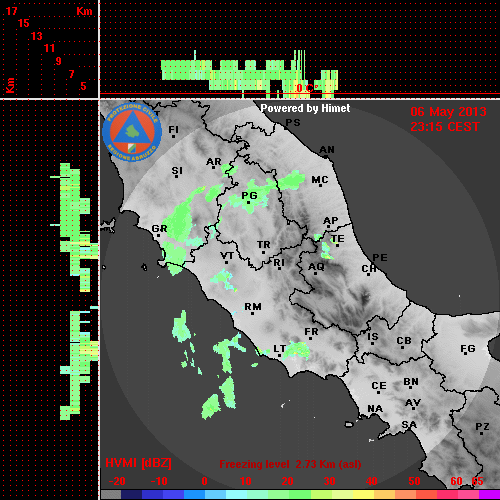Click the FG city label for Foggia
The width and height of the screenshot is (500, 500).
(x=468, y=349)
